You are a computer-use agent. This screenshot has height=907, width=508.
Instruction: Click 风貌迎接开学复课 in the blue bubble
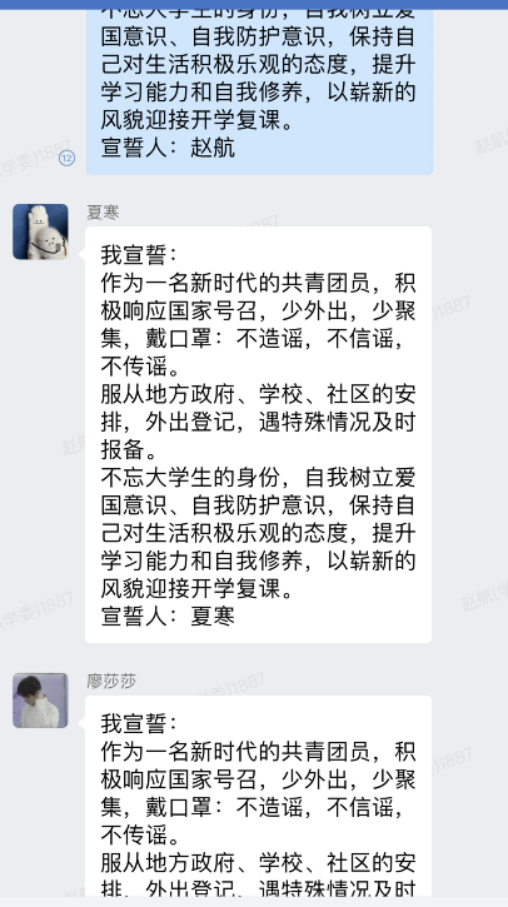(198, 119)
